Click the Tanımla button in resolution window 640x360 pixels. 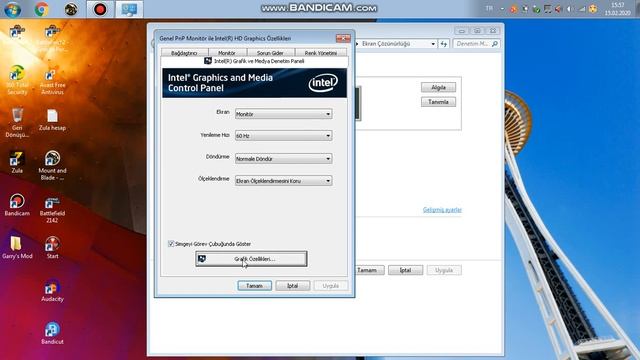438,102
